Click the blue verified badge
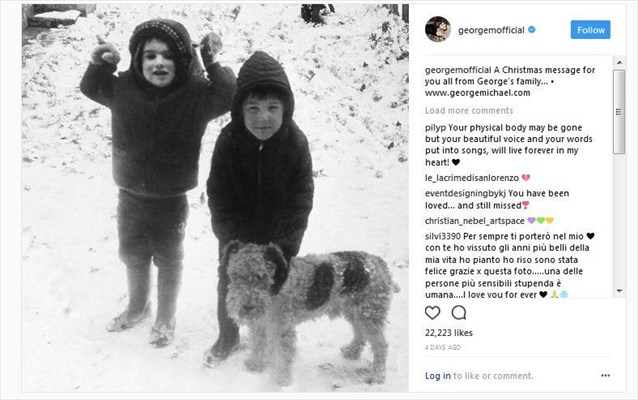 tap(532, 29)
